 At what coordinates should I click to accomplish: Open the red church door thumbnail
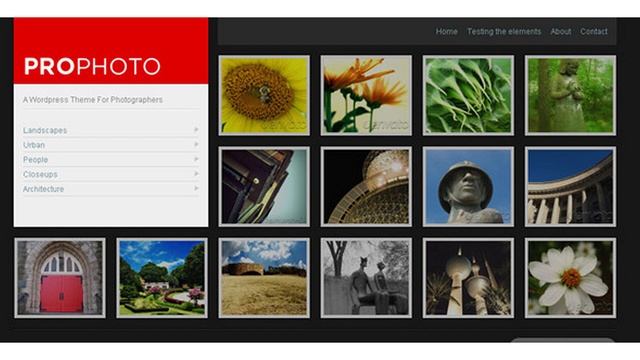60,278
